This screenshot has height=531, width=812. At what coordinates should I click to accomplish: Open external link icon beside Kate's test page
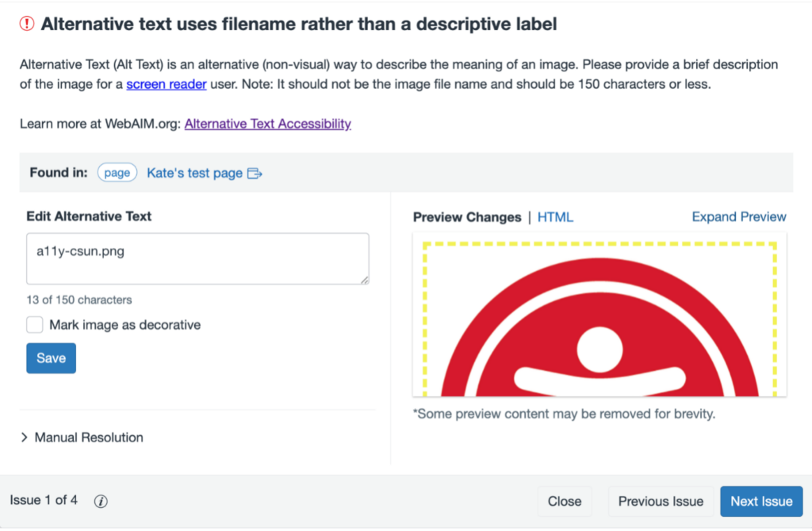(x=255, y=174)
